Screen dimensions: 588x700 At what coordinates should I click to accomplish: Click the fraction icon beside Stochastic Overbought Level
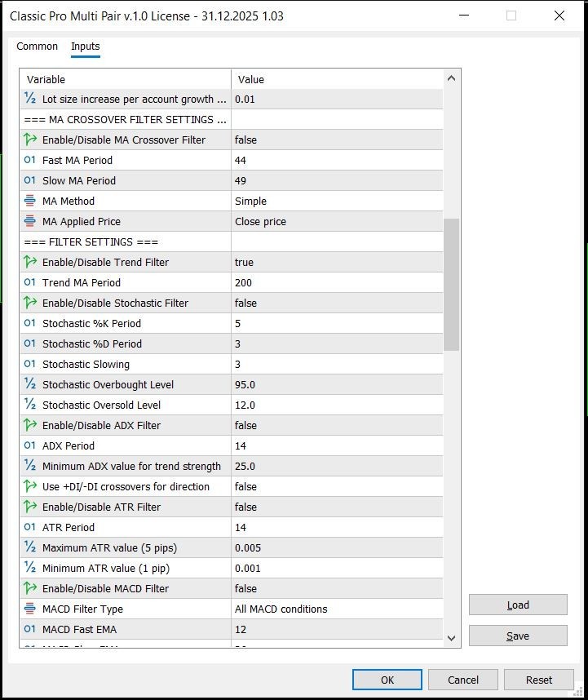coord(30,384)
